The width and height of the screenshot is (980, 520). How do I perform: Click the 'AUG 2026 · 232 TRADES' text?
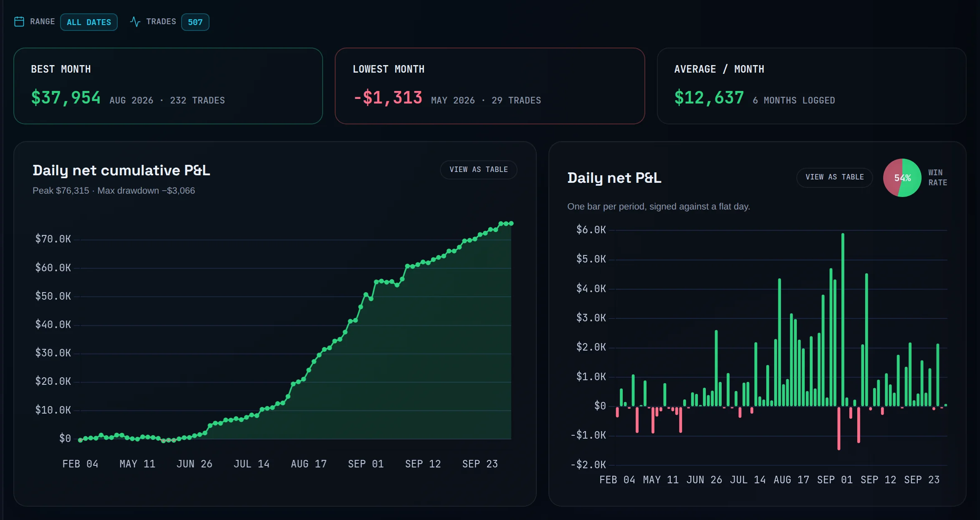[x=167, y=101]
